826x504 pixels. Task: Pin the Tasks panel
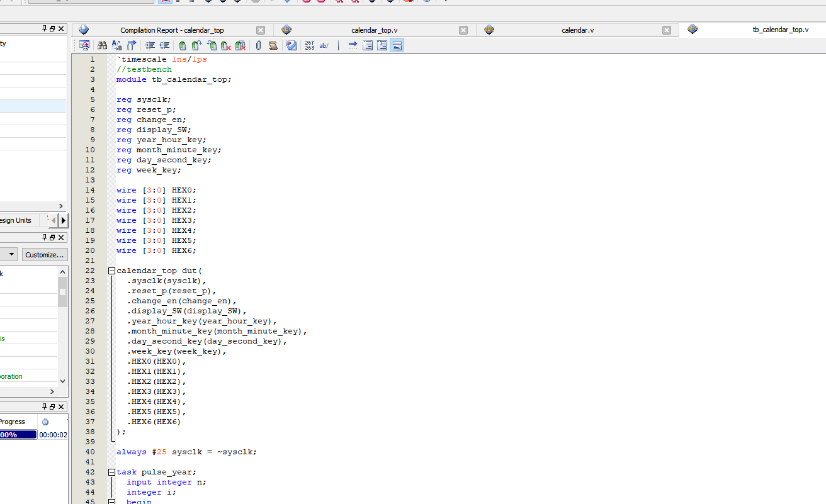coord(44,237)
